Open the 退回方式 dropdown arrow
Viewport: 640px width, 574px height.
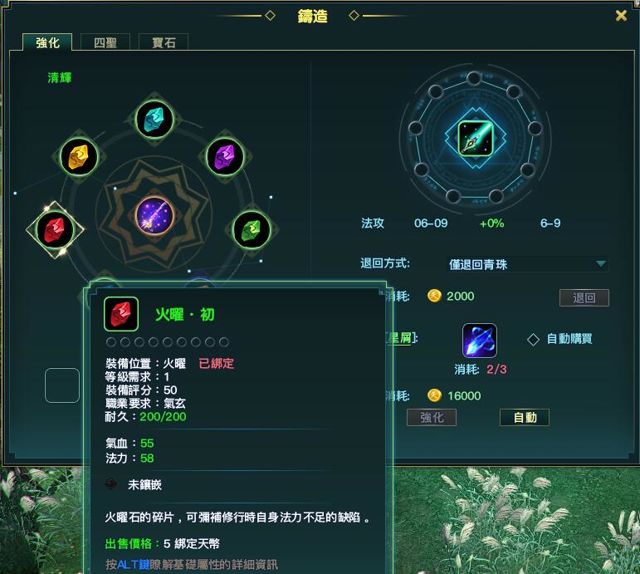600,264
